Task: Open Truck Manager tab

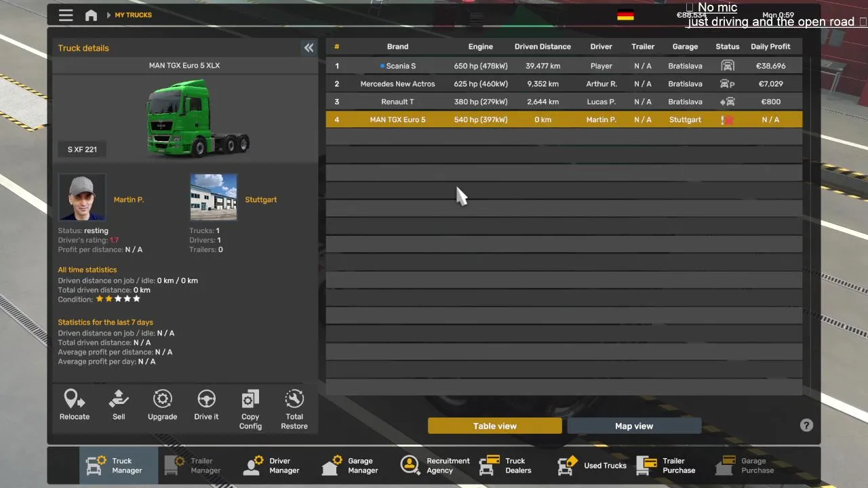Action: (119, 466)
